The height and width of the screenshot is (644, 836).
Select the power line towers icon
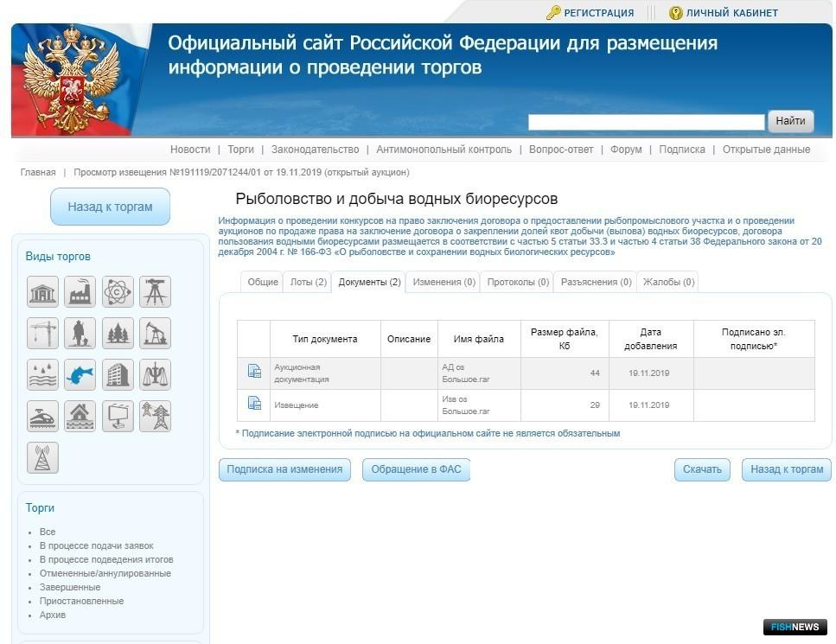point(155,416)
